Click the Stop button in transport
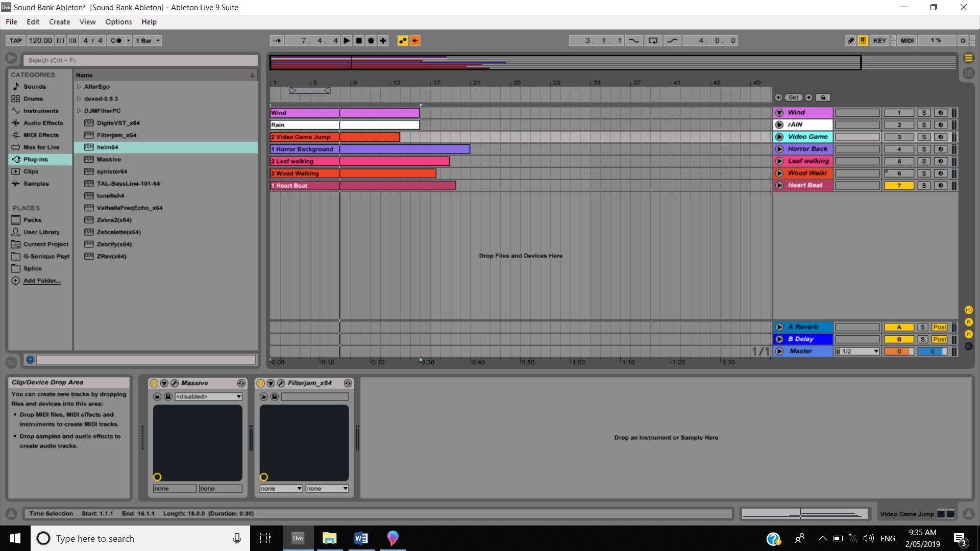This screenshot has width=980, height=551. pyautogui.click(x=359, y=41)
